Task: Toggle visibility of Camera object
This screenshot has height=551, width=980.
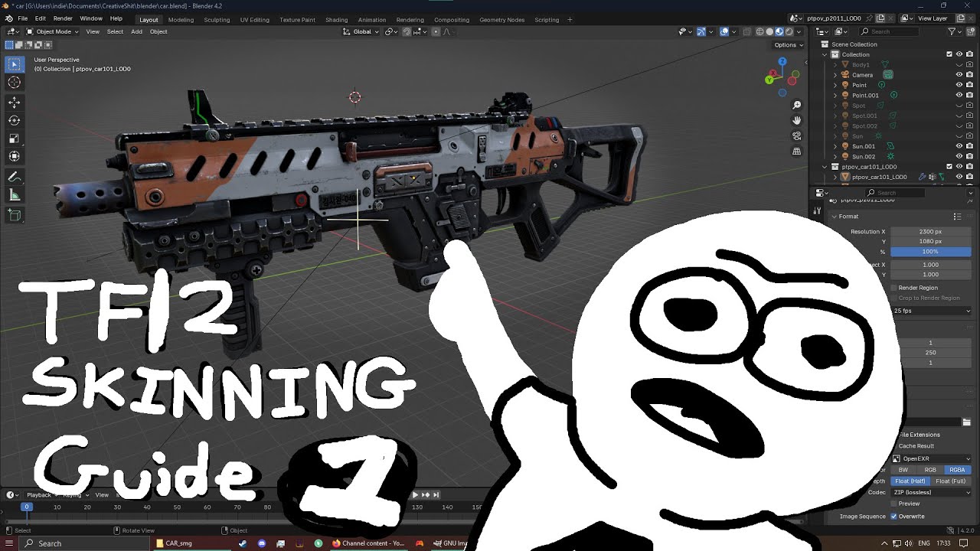Action: (959, 75)
